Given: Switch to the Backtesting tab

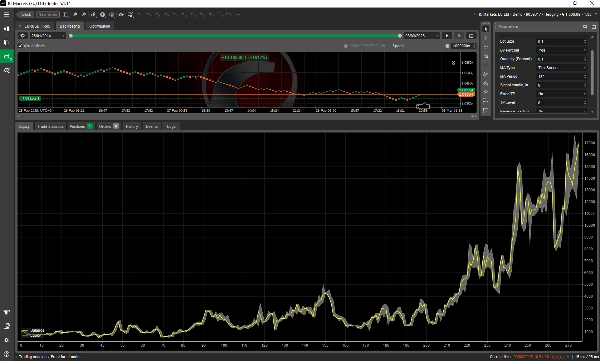Looking at the screenshot, I should [x=70, y=26].
